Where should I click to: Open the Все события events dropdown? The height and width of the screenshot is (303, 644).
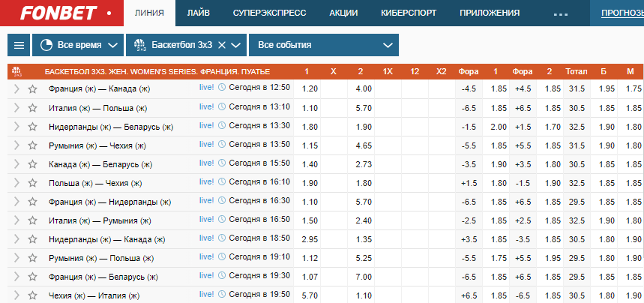coord(324,45)
